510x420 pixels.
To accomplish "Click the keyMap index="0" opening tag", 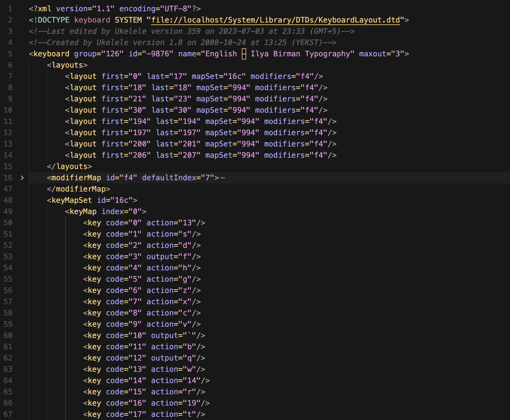I will coord(105,212).
